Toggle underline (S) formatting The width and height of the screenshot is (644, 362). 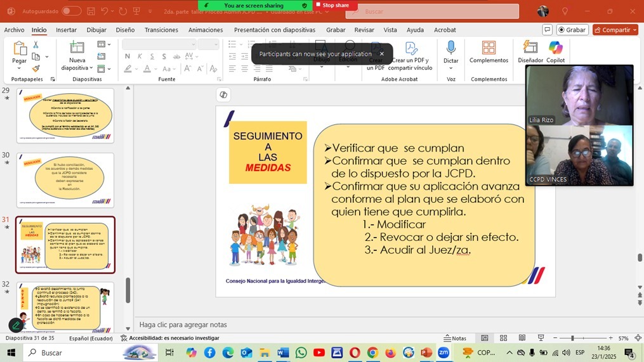[152, 56]
